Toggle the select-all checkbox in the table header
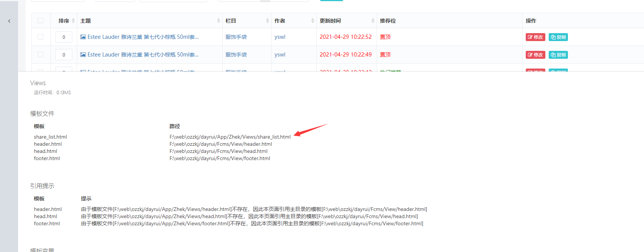Viewport: 644px width, 252px height. [40, 21]
